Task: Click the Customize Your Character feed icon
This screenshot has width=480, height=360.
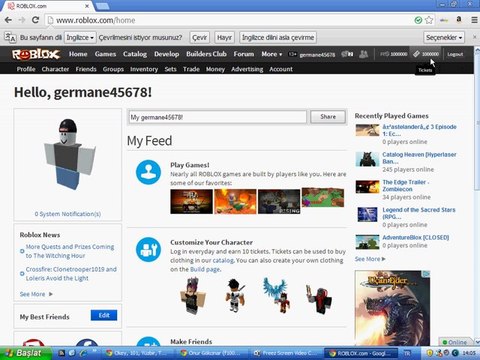Action: pos(148,249)
